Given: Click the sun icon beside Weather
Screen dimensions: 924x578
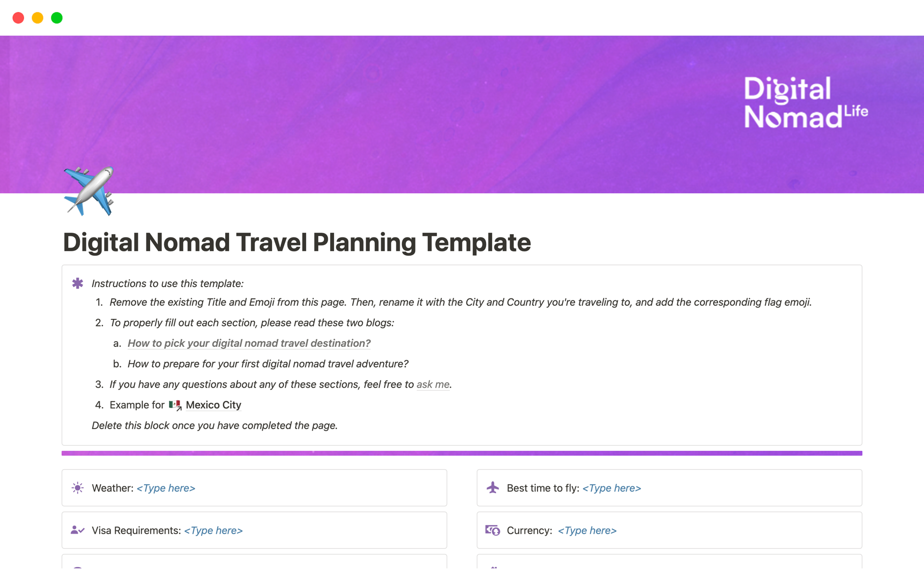Looking at the screenshot, I should (x=77, y=488).
